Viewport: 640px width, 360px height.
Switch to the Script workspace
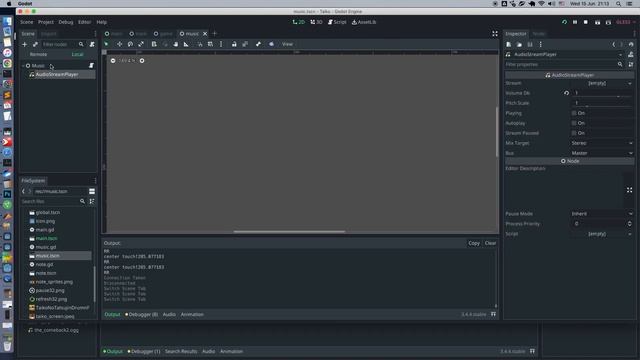(337, 22)
